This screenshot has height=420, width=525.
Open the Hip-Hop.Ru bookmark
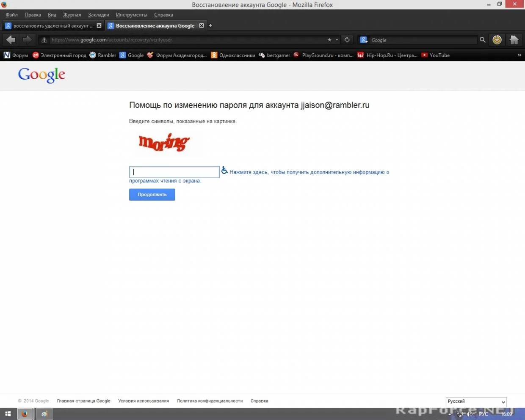[387, 55]
